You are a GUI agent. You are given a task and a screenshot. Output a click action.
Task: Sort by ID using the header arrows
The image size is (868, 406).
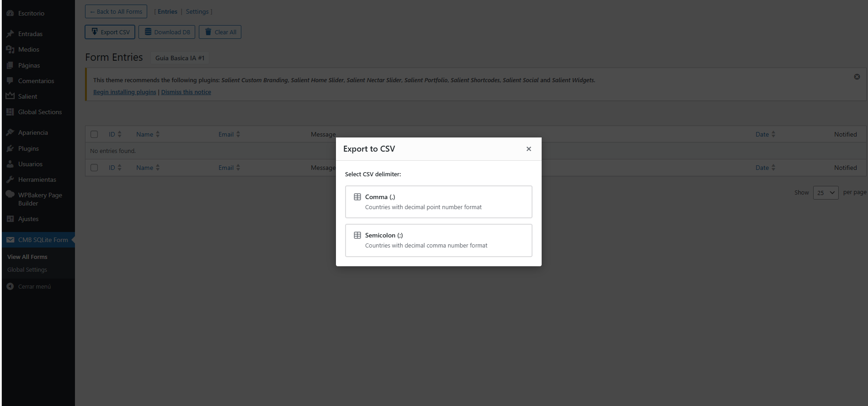(120, 134)
